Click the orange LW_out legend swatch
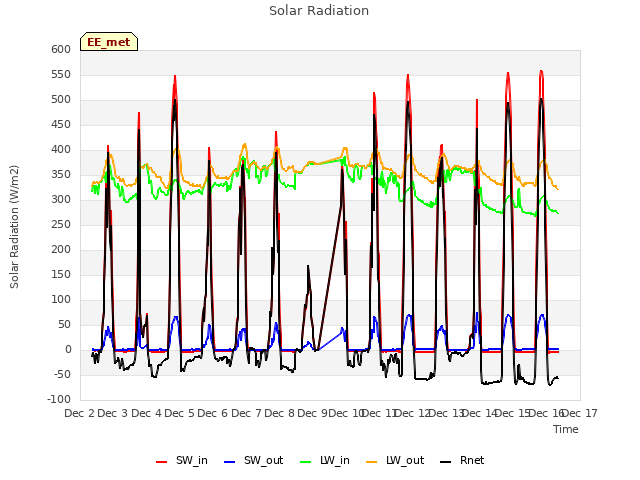Image resolution: width=640 pixels, height=480 pixels. click(x=372, y=462)
